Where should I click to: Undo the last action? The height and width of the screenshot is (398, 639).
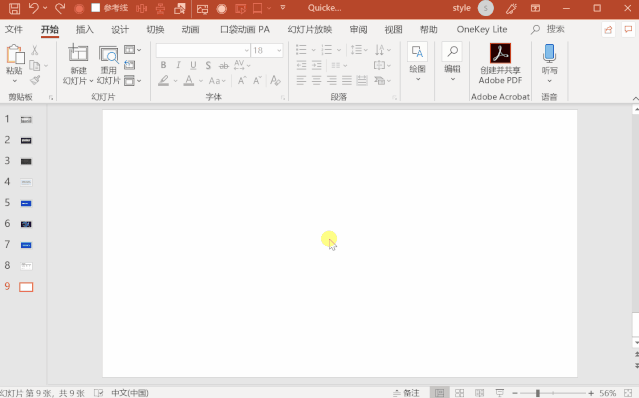point(34,8)
